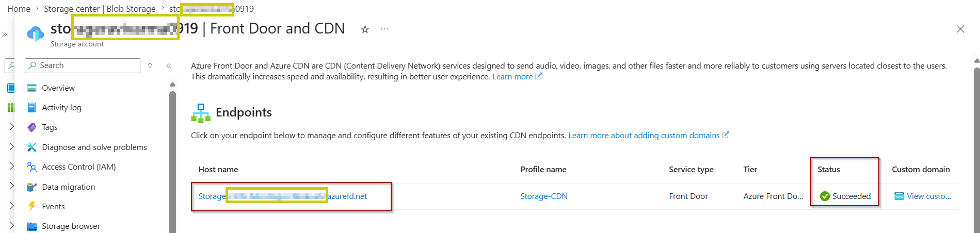Sort by the Host name column header

click(218, 170)
